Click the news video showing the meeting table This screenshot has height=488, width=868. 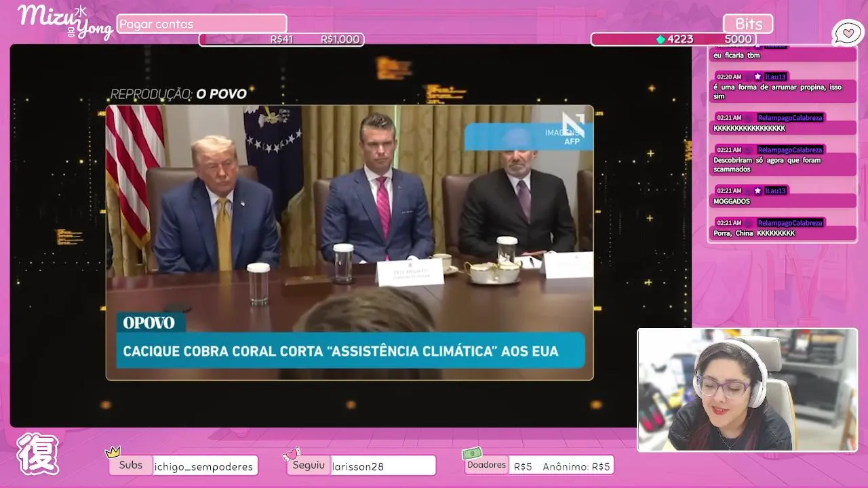[349, 242]
